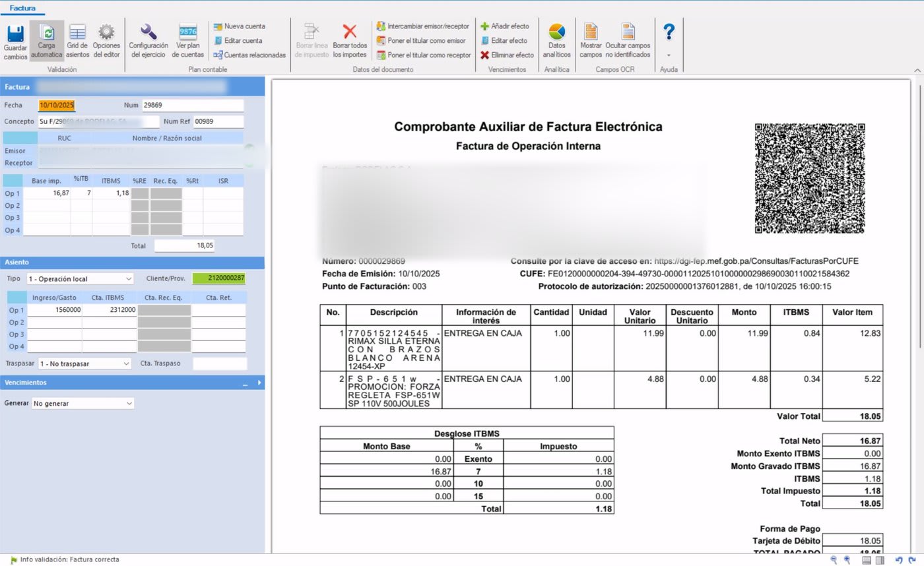924x566 pixels.
Task: Rotate document clockwise
Action: (912, 560)
